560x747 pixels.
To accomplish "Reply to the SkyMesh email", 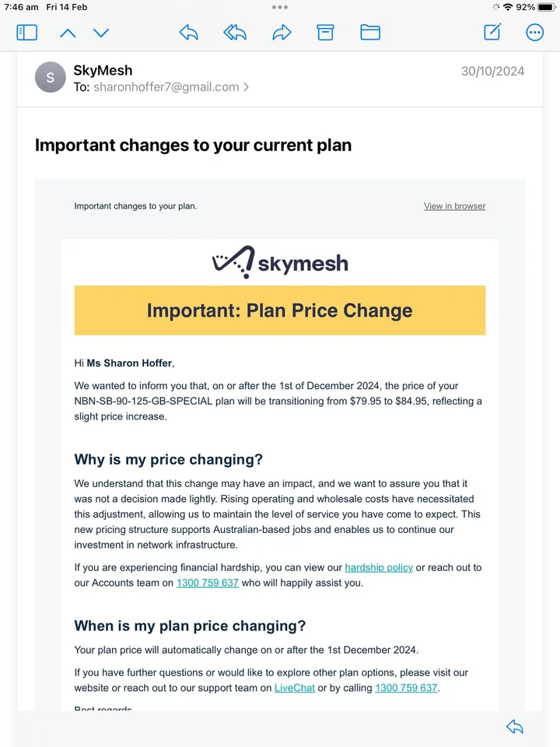I will 188,32.
